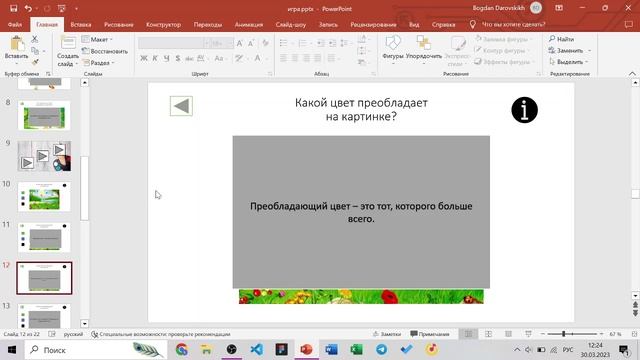Check accessibility recommendations in status bar
Viewport: 640px width, 360px height.
(x=160, y=334)
